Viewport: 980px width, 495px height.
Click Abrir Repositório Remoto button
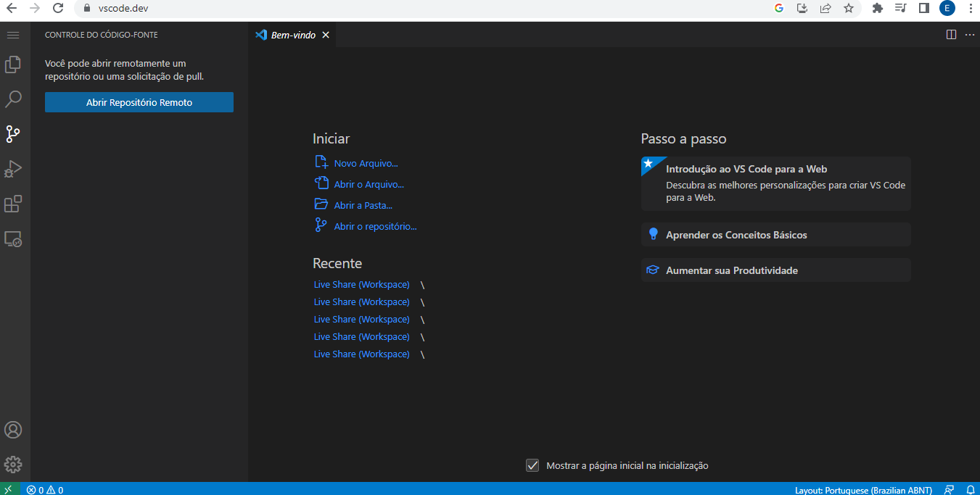pyautogui.click(x=139, y=102)
